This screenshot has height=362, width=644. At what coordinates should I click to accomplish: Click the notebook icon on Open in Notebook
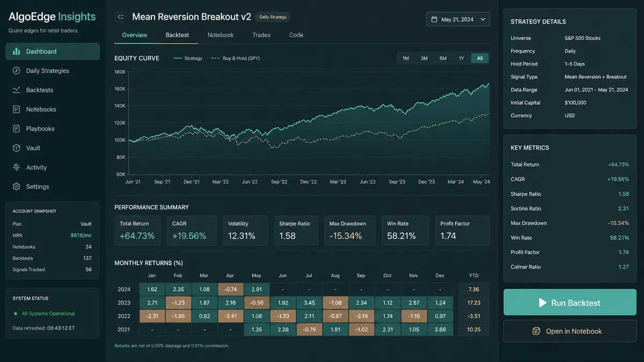(x=536, y=331)
